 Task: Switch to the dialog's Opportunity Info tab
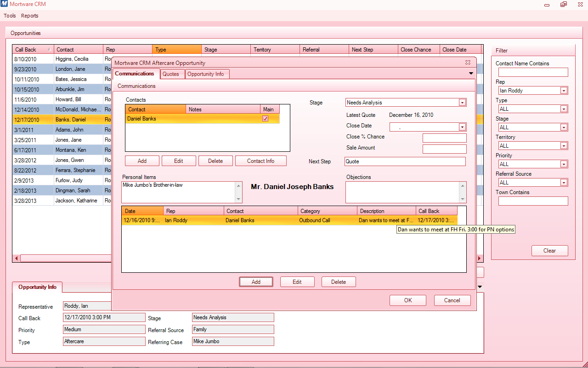point(207,74)
